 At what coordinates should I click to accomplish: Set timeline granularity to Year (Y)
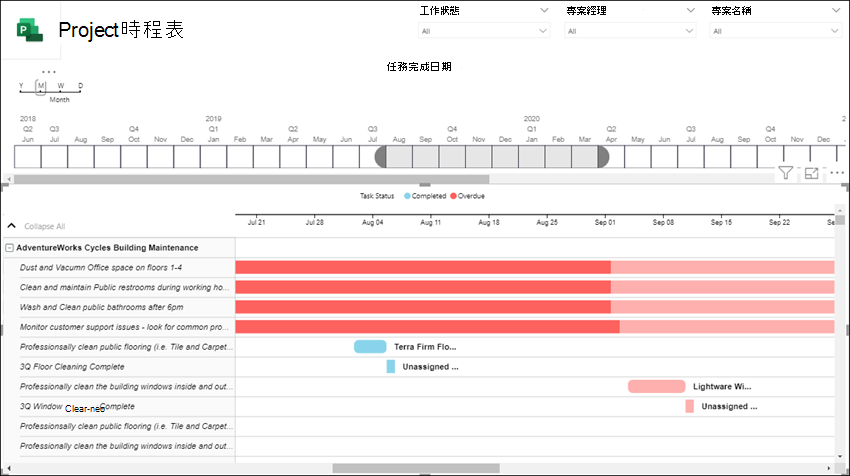click(x=21, y=86)
